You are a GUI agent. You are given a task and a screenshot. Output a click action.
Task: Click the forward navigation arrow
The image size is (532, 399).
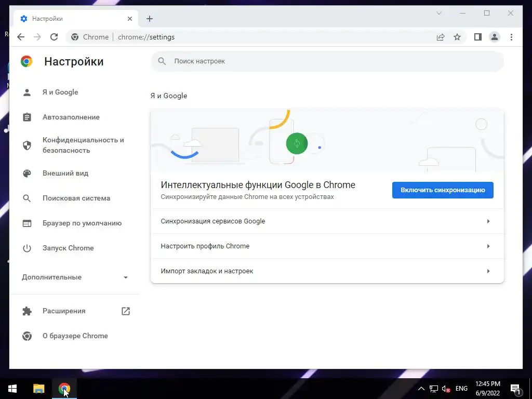coord(37,37)
